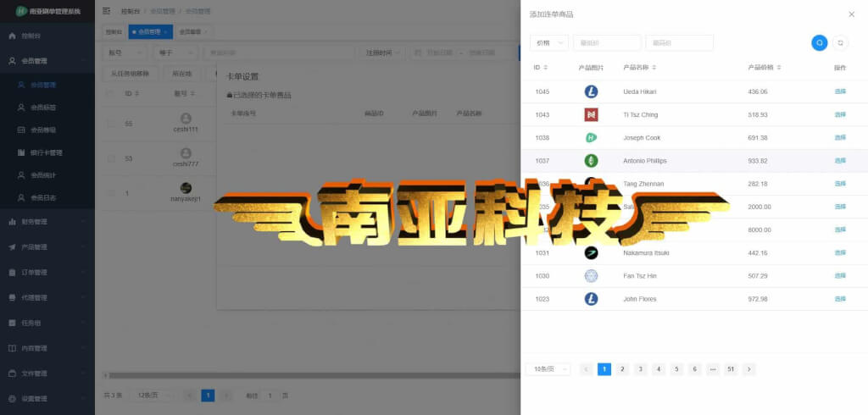Open product image of Ueda Hikari
Viewport: 868px width, 415px height.
click(591, 91)
